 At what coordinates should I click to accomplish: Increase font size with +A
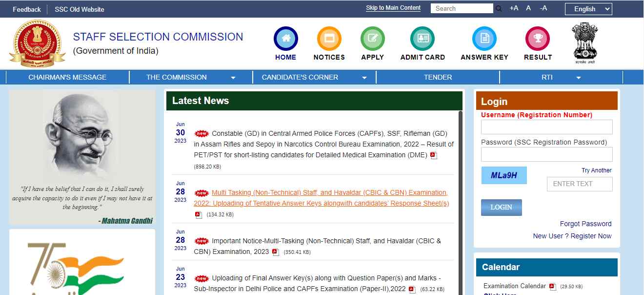pos(514,8)
